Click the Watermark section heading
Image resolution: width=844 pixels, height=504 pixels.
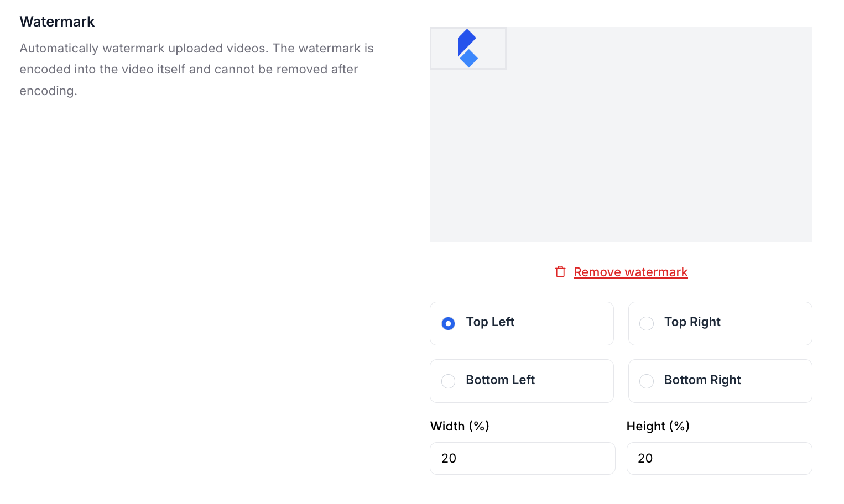pos(58,22)
